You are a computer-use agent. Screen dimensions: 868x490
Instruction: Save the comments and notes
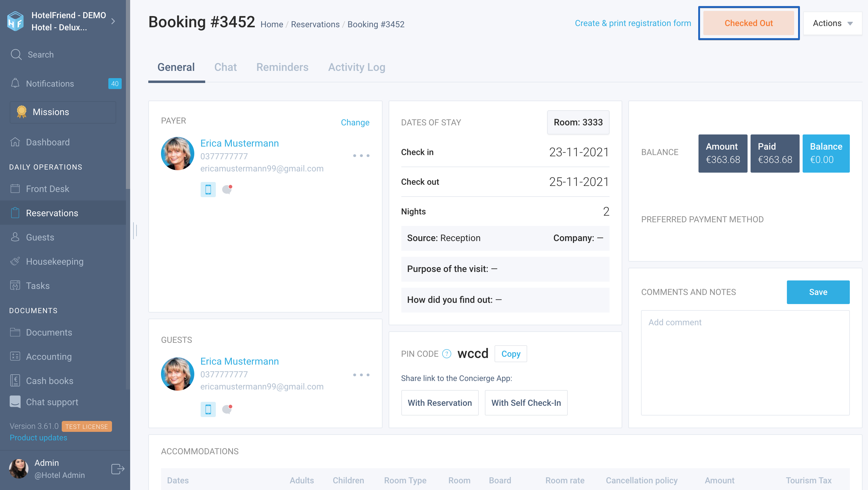coord(818,292)
